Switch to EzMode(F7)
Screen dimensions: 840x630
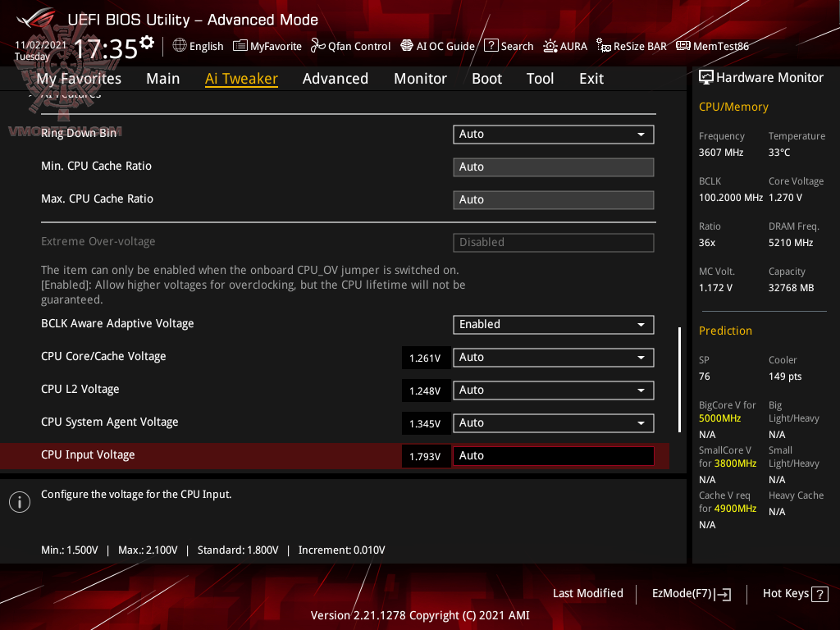(x=691, y=594)
